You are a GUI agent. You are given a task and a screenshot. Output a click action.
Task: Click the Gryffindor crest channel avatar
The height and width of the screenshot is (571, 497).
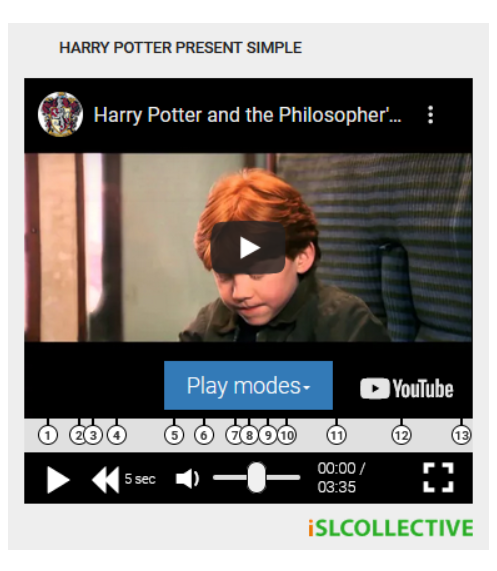(x=60, y=114)
